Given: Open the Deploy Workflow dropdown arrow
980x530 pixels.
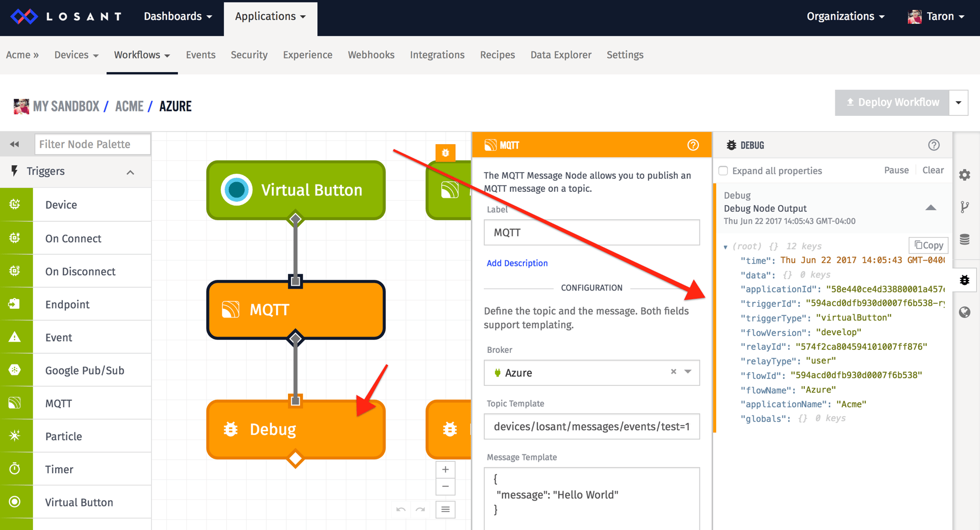Looking at the screenshot, I should [958, 103].
